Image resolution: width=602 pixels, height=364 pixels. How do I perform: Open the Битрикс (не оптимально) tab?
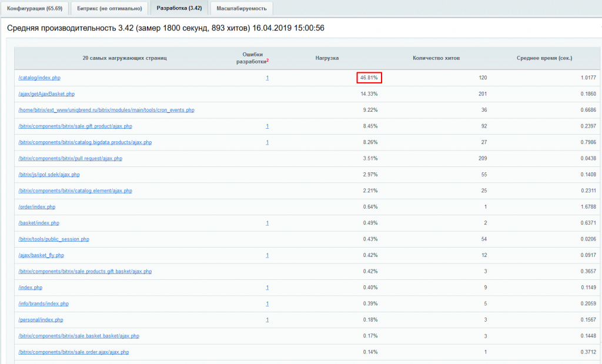click(x=109, y=8)
